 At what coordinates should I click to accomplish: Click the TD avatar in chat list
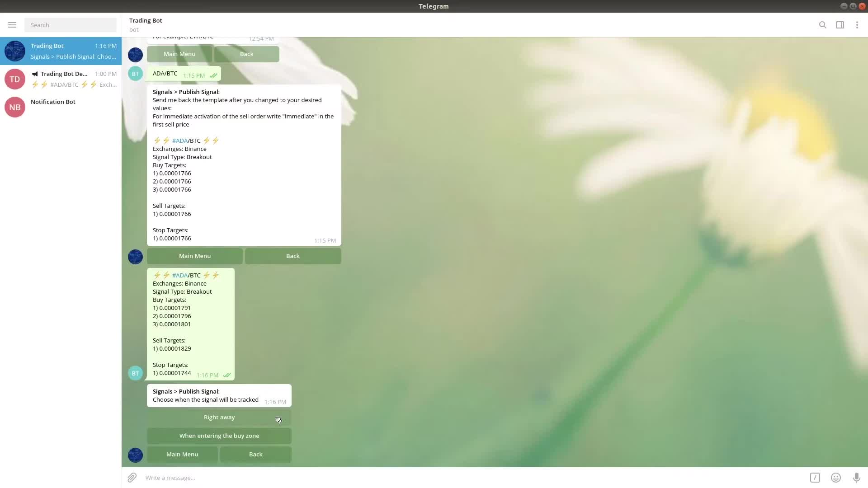tap(15, 79)
